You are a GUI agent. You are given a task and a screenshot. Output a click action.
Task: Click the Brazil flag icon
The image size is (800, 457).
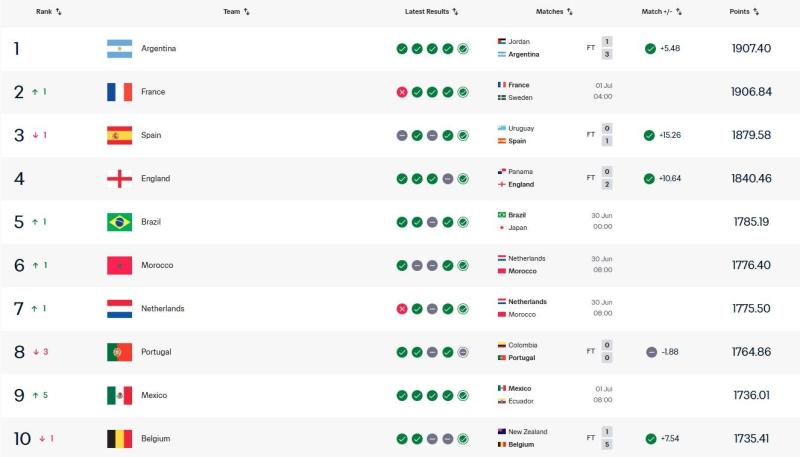tap(119, 222)
